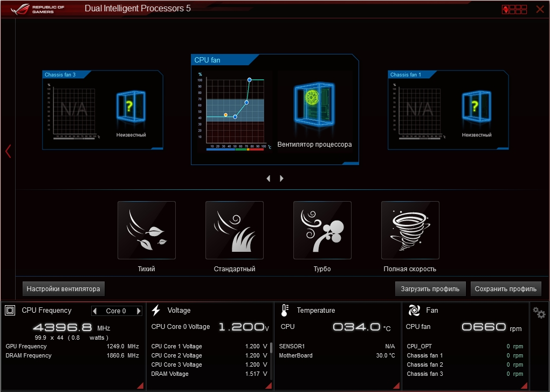Click the Fan panel spinning fan icon
The height and width of the screenshot is (392, 550).
pyautogui.click(x=414, y=310)
